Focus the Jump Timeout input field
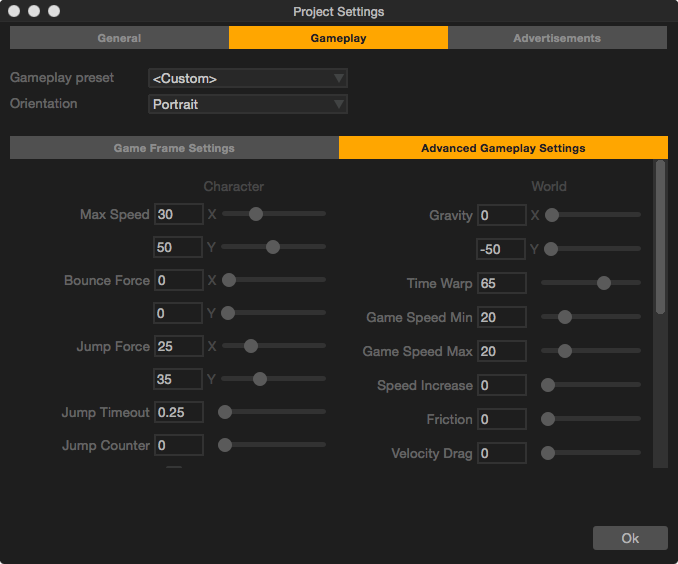The image size is (678, 564). click(x=179, y=412)
